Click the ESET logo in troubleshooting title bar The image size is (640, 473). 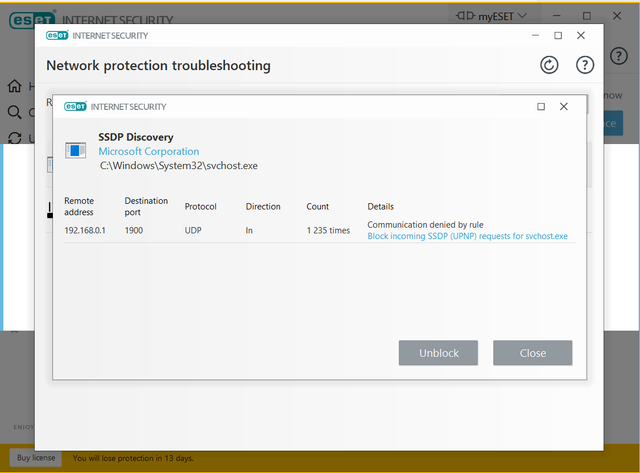(x=57, y=36)
